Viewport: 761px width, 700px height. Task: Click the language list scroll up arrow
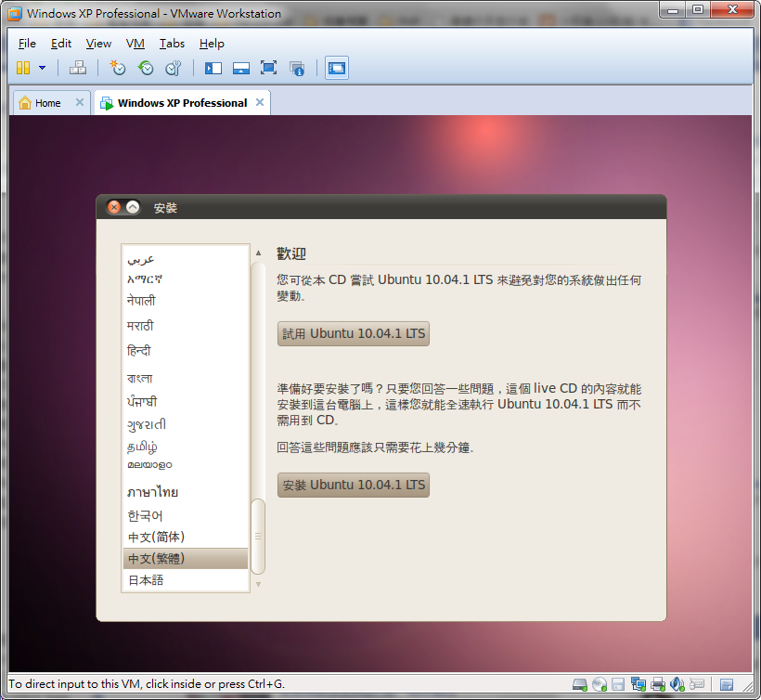pyautogui.click(x=258, y=253)
